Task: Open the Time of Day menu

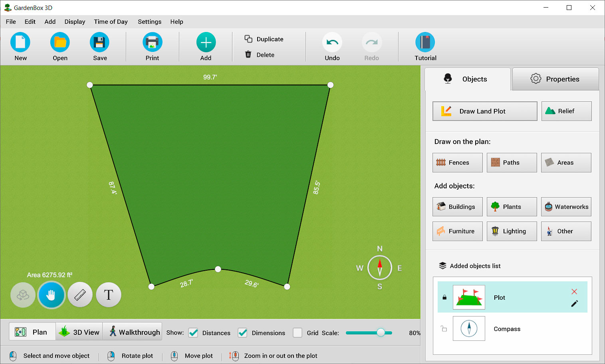Action: point(111,22)
